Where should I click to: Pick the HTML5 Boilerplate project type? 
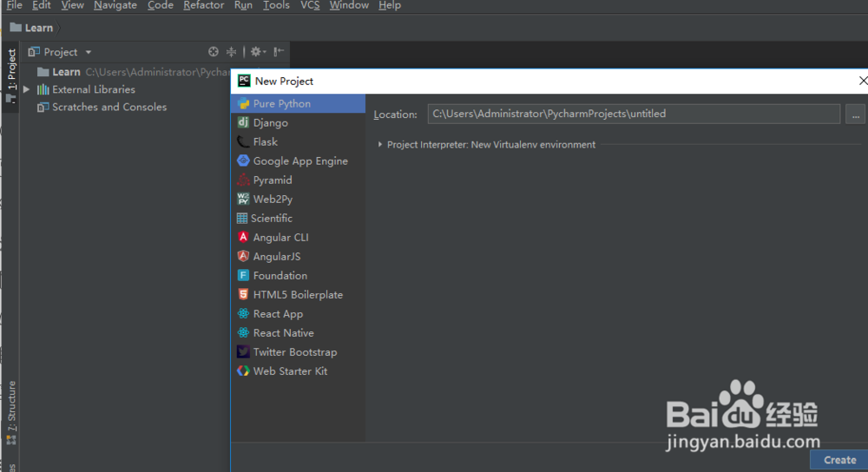(x=298, y=294)
